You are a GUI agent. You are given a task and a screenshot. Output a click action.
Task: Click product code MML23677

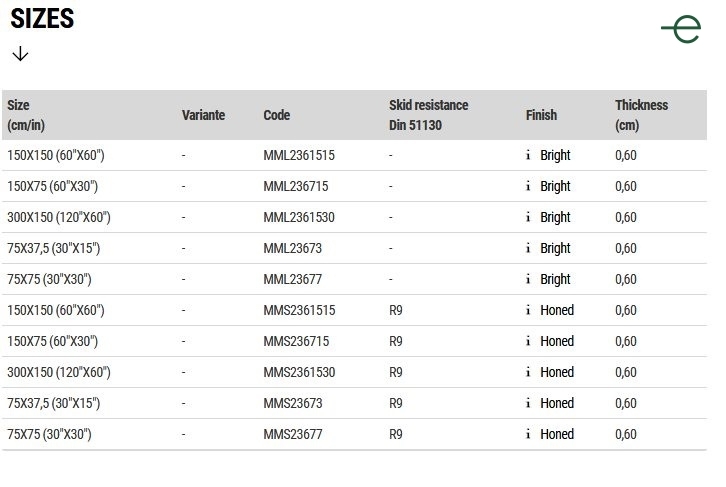coord(293,279)
